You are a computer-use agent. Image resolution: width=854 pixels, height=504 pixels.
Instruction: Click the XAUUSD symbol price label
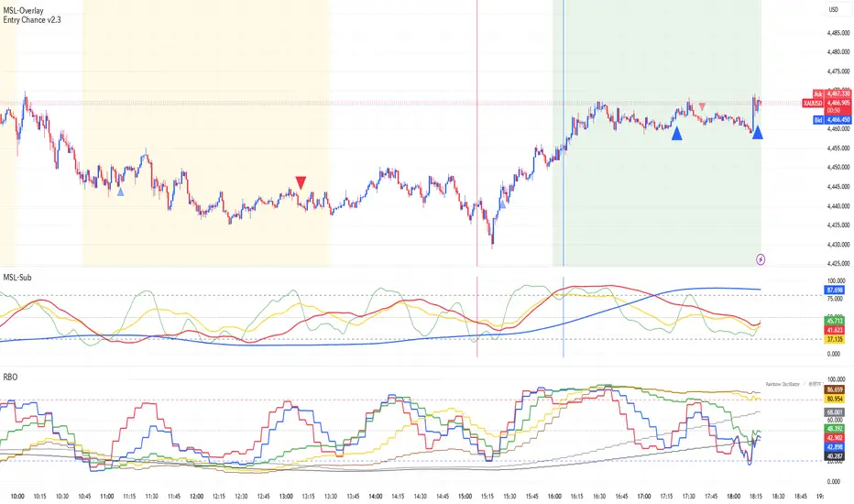click(813, 103)
